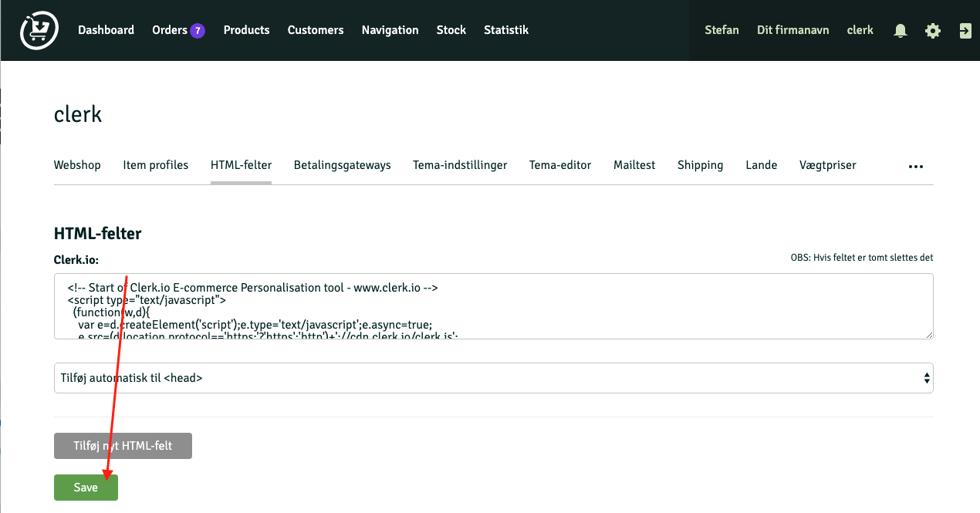Open the 'Tilføj automatisk til <head>' dropdown
The height and width of the screenshot is (513, 980).
(493, 378)
